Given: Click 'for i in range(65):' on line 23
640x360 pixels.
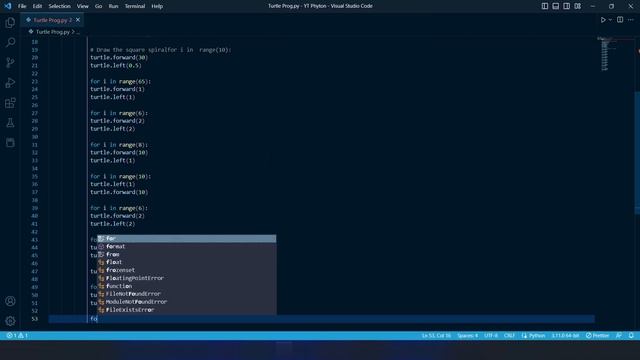Looking at the screenshot, I should [120, 81].
